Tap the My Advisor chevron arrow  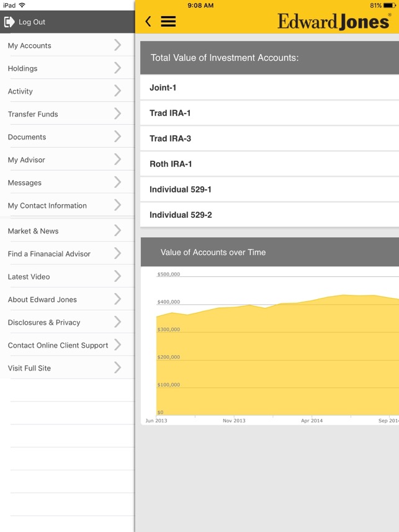(117, 160)
